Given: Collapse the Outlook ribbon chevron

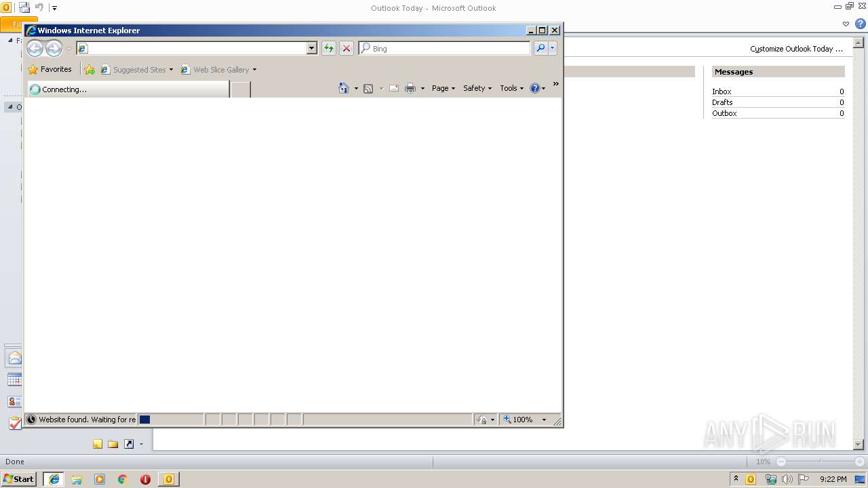Looking at the screenshot, I should (846, 24).
